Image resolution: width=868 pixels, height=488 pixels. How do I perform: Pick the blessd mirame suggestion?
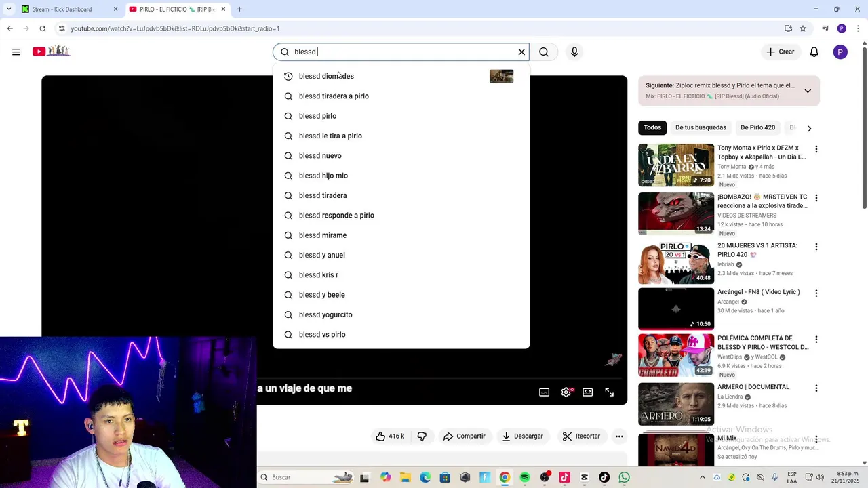pos(401,235)
